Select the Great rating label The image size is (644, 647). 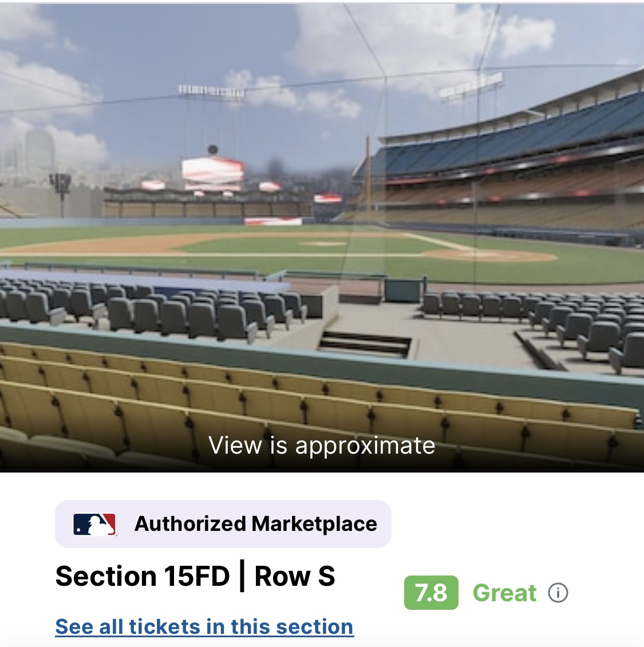504,593
